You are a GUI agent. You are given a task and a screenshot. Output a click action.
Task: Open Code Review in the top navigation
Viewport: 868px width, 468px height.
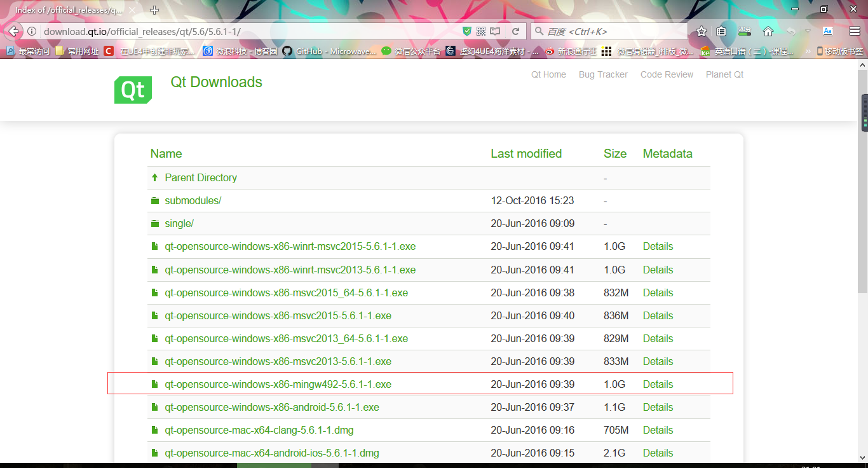coord(667,74)
